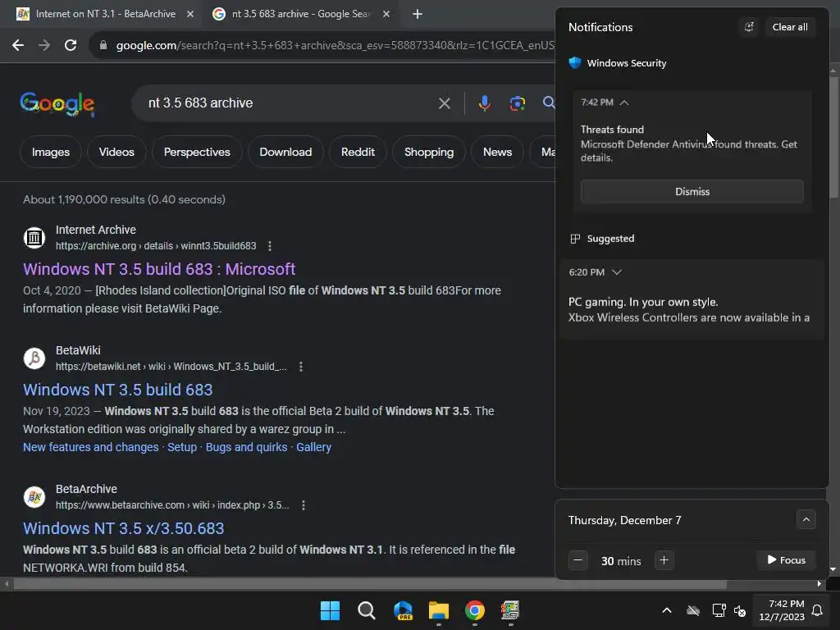
Task: Close the nt 3.5 683 archive tab
Action: (386, 14)
